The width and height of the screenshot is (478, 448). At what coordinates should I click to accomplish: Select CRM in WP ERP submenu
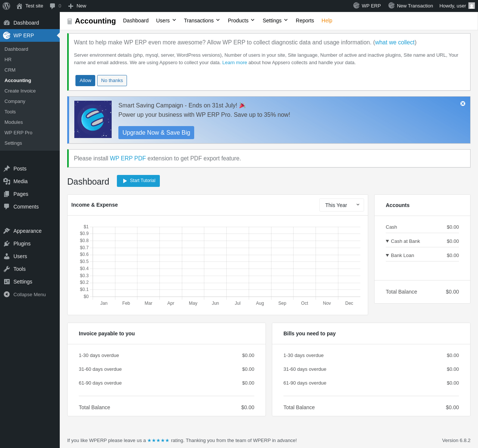pyautogui.click(x=10, y=70)
